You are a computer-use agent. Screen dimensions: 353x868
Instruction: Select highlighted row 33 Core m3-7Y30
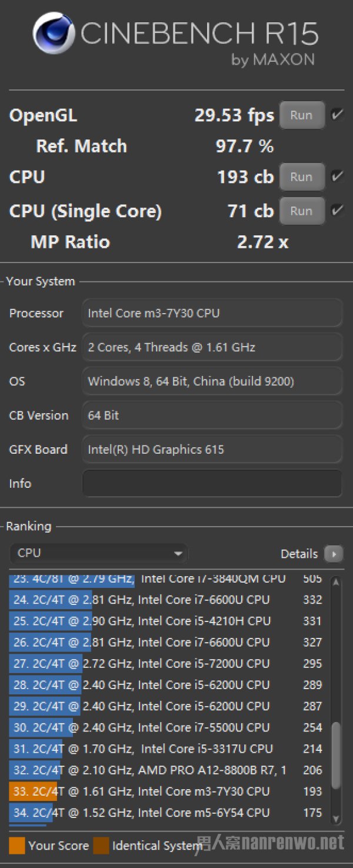coord(168,791)
